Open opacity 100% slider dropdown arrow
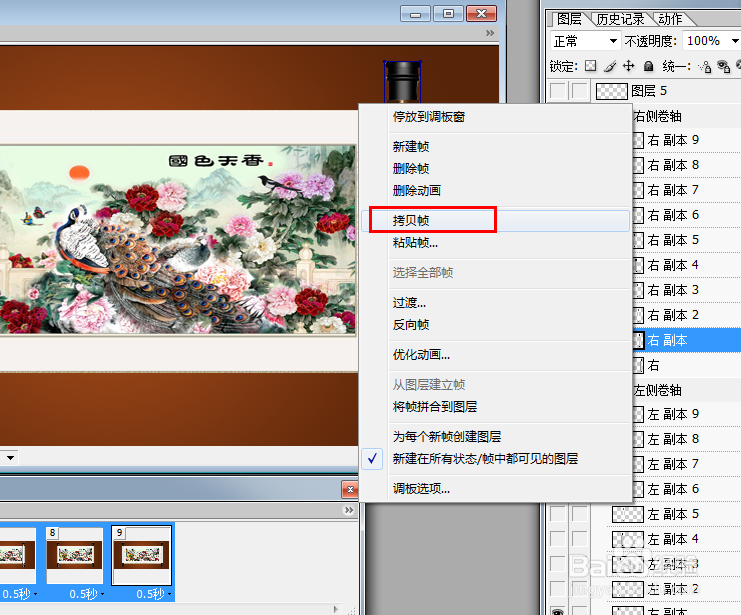741x615 pixels. (735, 41)
